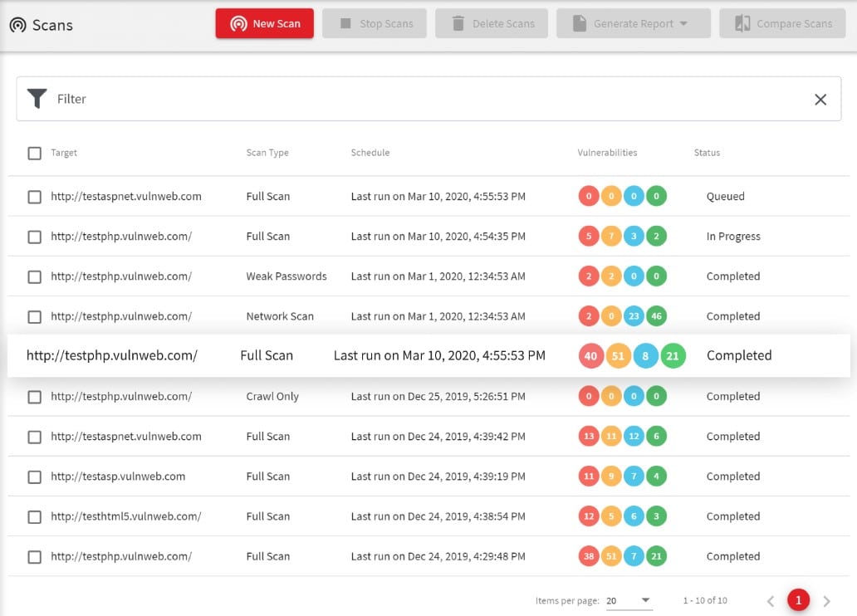Click green info badge 21 in highlighted row

coord(673,356)
